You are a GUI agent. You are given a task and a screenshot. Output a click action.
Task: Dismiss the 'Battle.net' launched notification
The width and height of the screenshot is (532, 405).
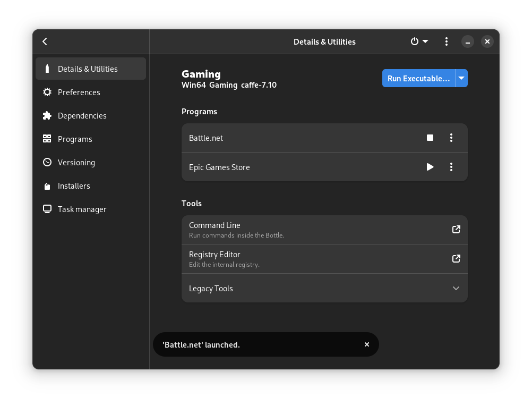pos(366,344)
